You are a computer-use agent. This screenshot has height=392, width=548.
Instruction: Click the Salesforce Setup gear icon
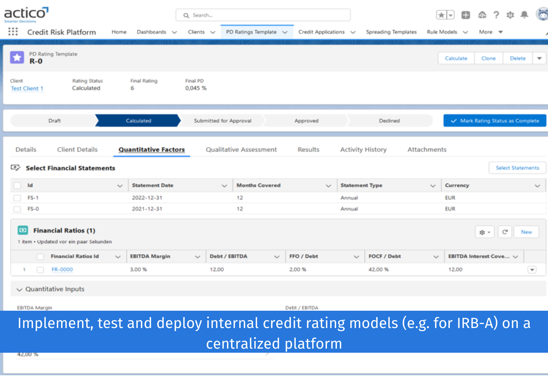510,15
